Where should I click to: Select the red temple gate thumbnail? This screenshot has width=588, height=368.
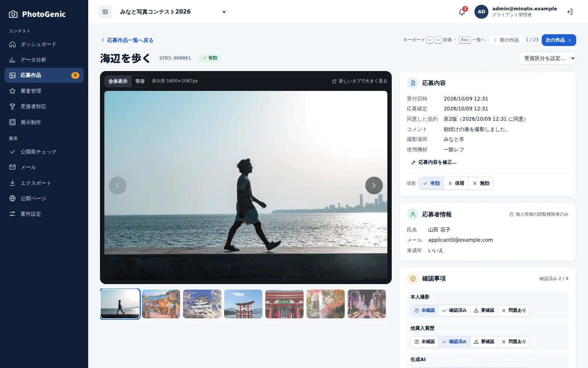coord(284,304)
